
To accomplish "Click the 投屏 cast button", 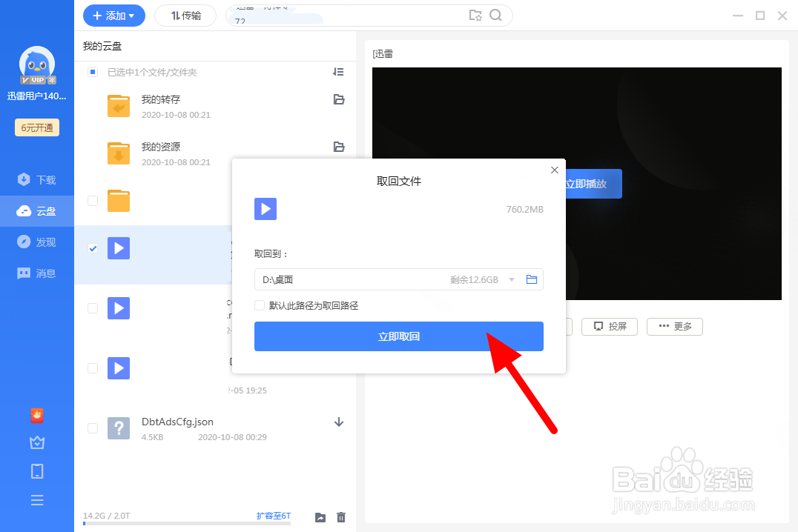I will tap(610, 327).
